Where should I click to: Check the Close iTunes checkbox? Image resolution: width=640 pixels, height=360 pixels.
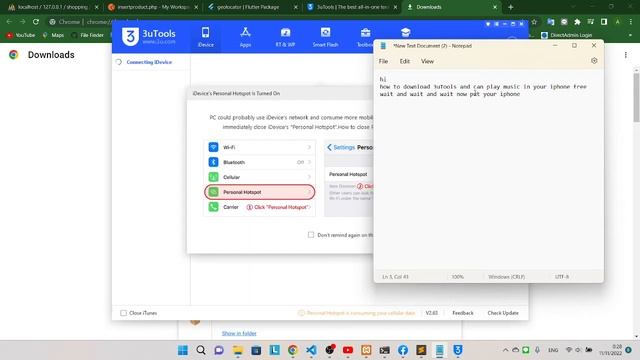tap(123, 313)
